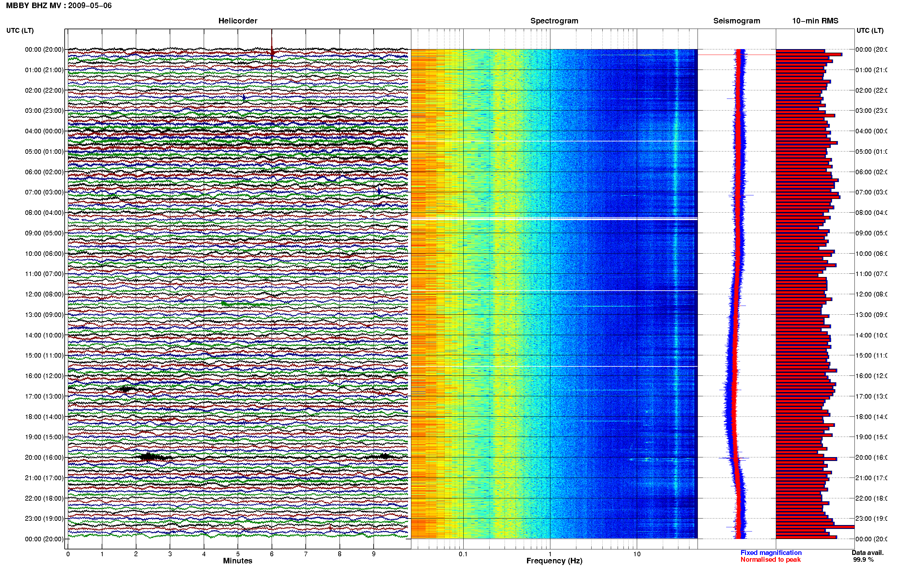The height and width of the screenshot is (578, 924).
Task: Click the left '10:00 (06:00)' time label
Action: coord(44,254)
